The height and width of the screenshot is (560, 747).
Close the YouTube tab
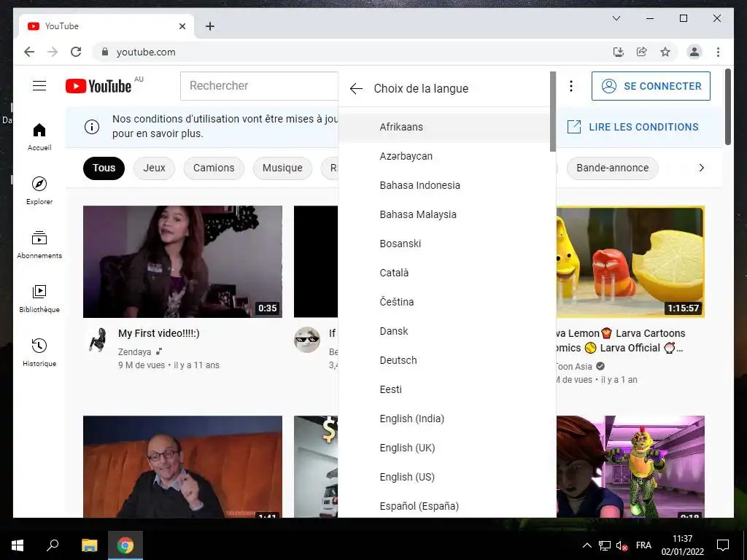(x=182, y=26)
